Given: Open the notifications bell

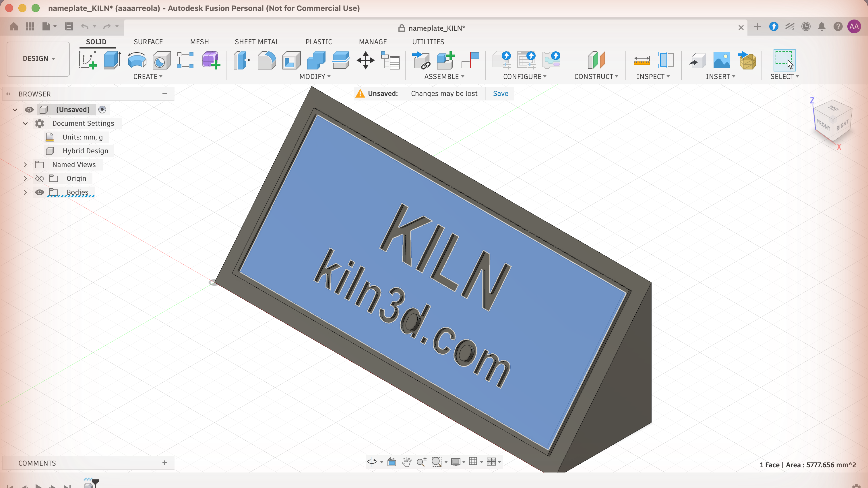Looking at the screenshot, I should pos(822,26).
